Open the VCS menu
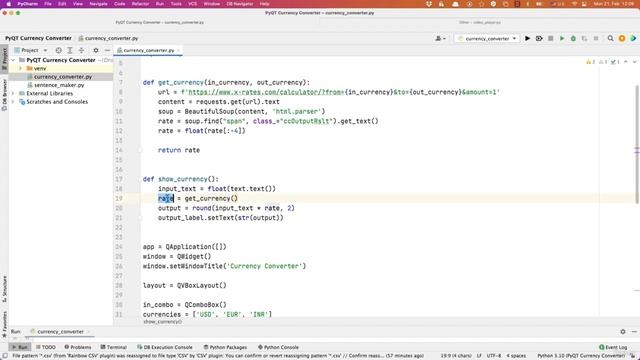This screenshot has height=360, width=640. point(192,4)
